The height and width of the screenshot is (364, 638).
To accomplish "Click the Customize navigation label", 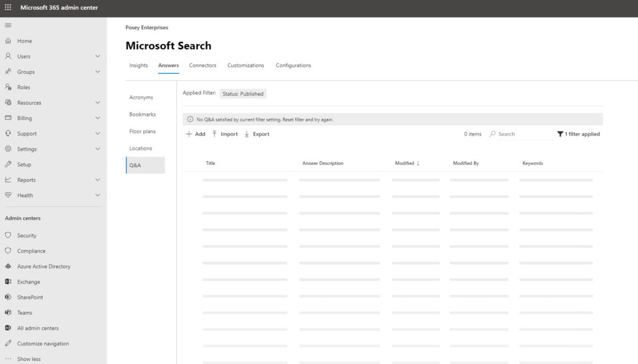I will [x=43, y=343].
